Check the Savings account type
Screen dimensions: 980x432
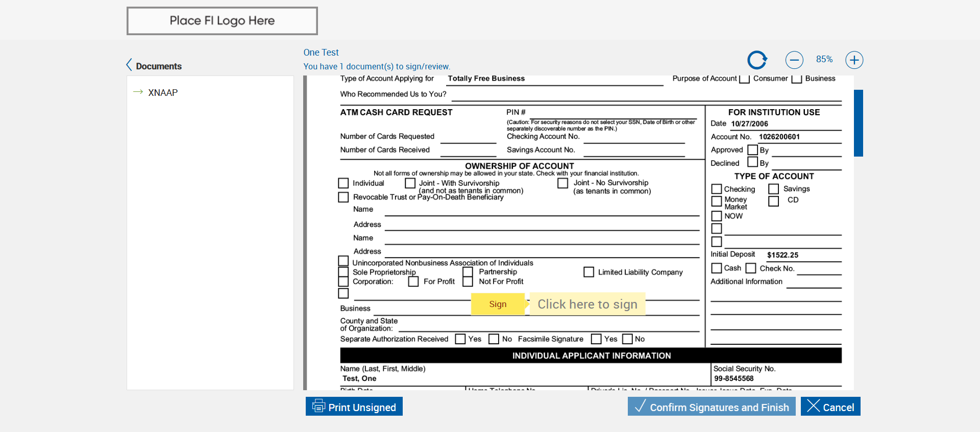pyautogui.click(x=774, y=189)
